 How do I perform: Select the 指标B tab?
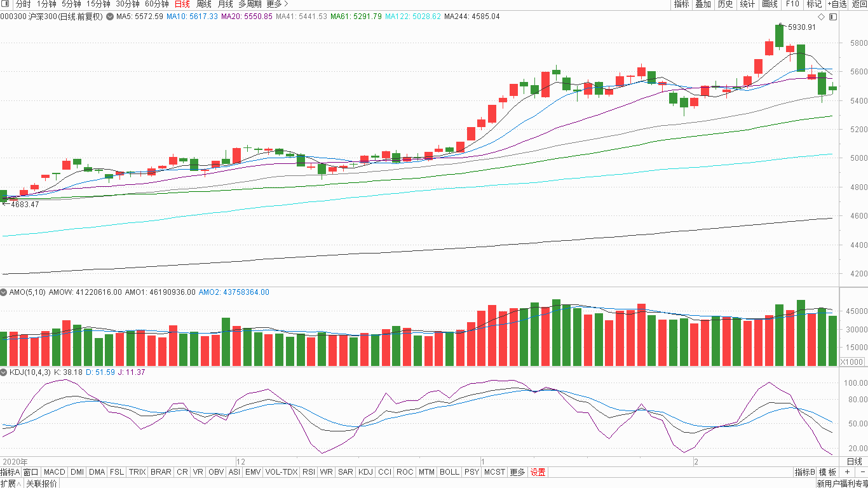pyautogui.click(x=804, y=472)
